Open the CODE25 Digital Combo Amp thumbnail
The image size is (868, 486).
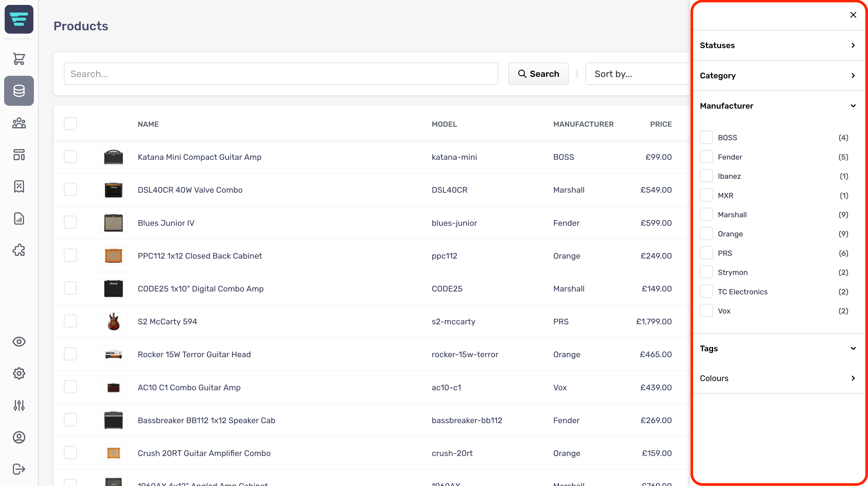pyautogui.click(x=114, y=289)
